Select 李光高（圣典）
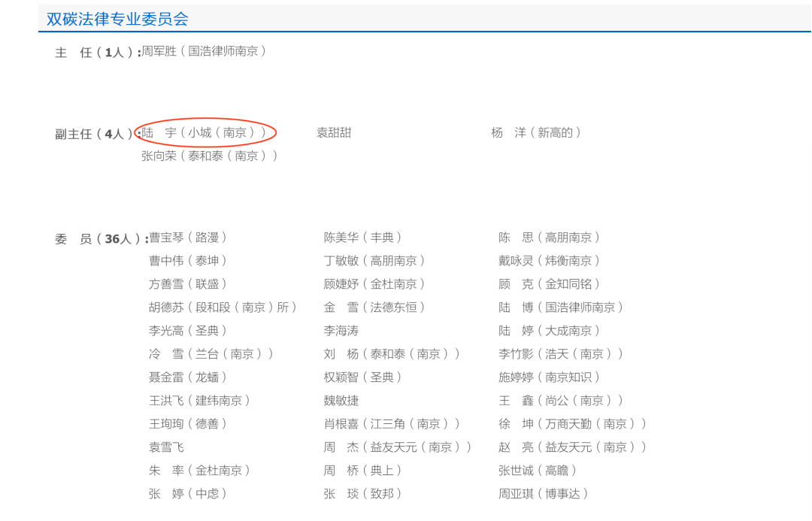 tap(188, 331)
